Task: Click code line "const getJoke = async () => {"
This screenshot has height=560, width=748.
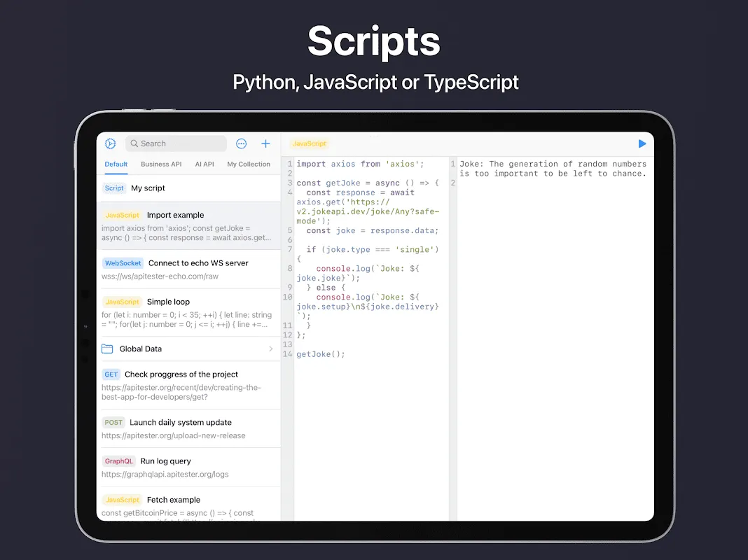Action: pos(367,183)
